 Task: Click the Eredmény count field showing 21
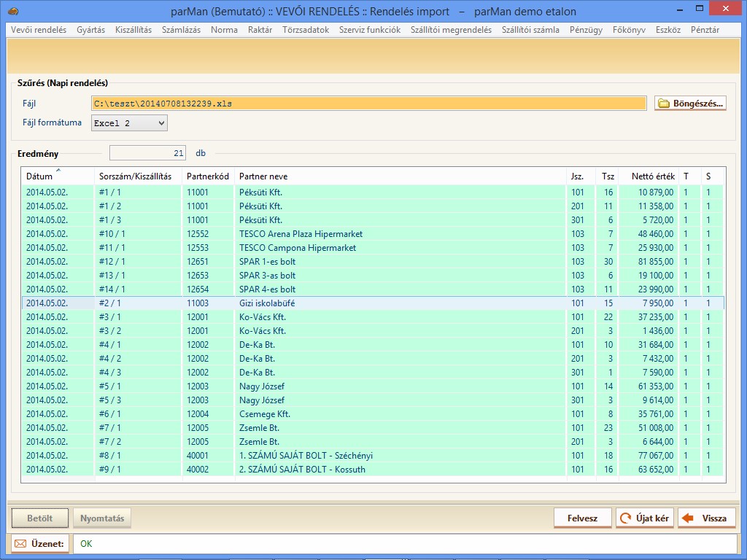pos(147,153)
